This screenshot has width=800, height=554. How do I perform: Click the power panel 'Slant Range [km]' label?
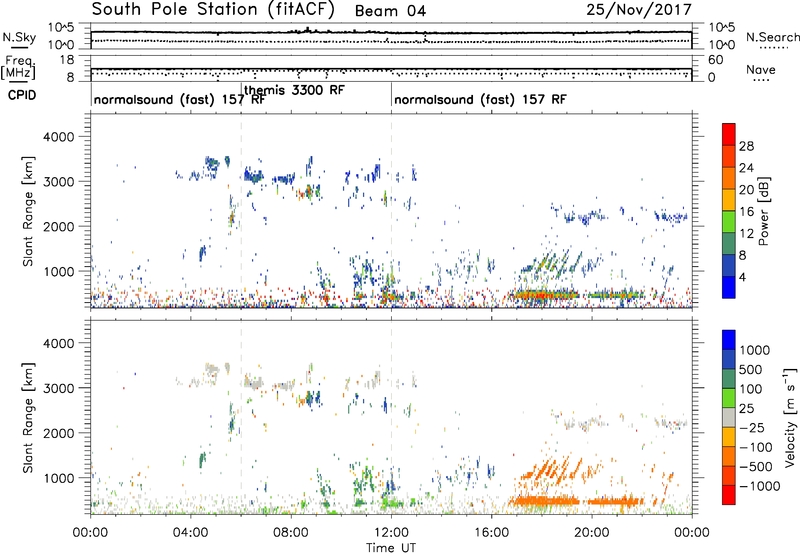pos(29,211)
